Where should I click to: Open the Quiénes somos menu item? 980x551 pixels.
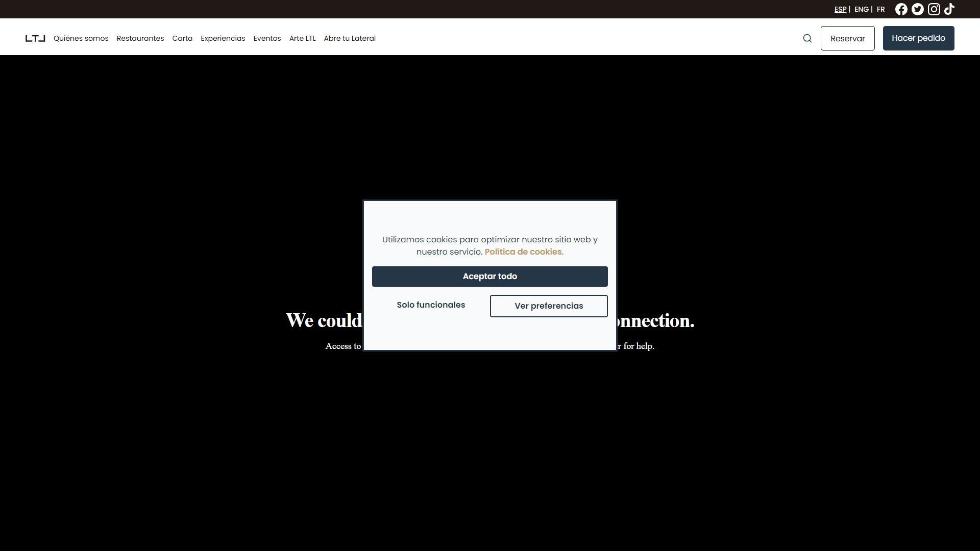(x=81, y=38)
